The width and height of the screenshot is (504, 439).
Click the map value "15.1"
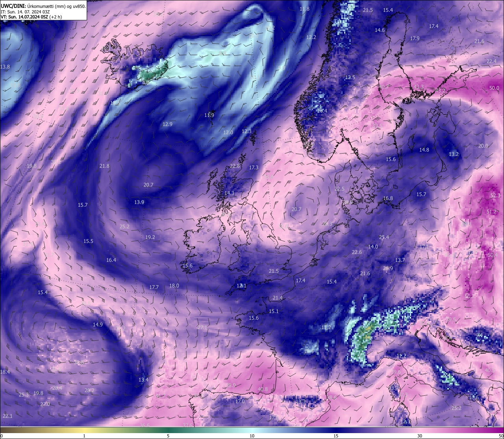pyautogui.click(x=274, y=311)
